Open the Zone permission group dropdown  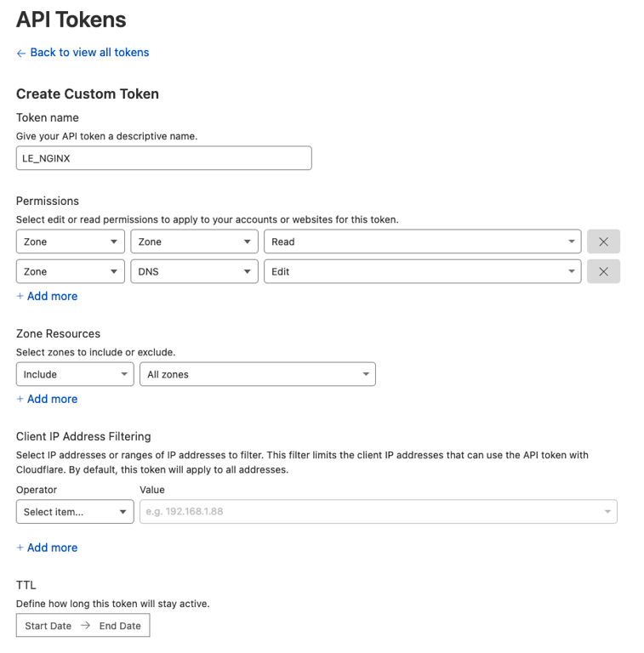point(194,241)
